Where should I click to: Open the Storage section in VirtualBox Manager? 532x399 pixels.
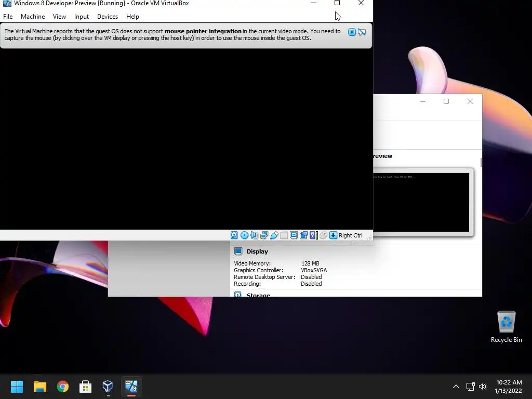258,295
